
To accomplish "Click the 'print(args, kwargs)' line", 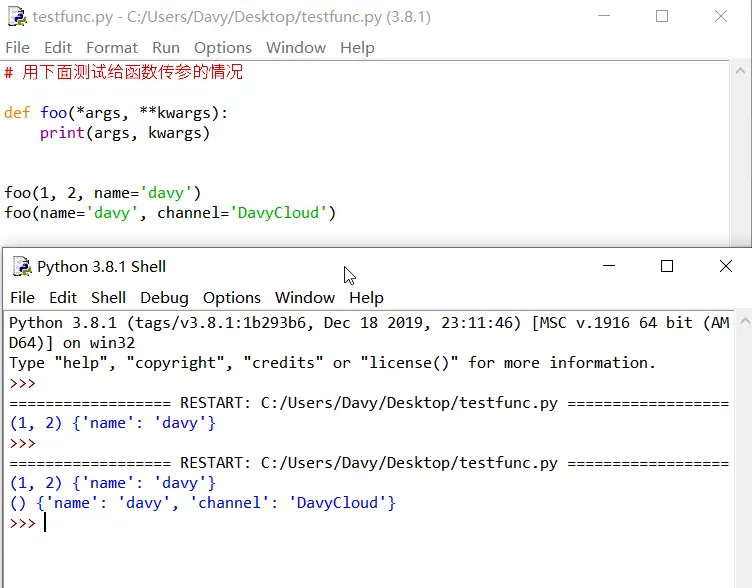I will (125, 133).
